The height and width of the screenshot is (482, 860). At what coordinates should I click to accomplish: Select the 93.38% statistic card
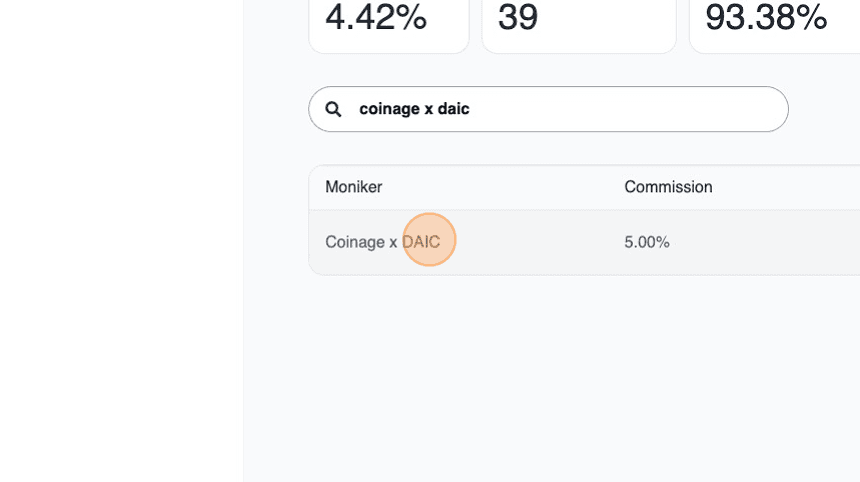774,25
